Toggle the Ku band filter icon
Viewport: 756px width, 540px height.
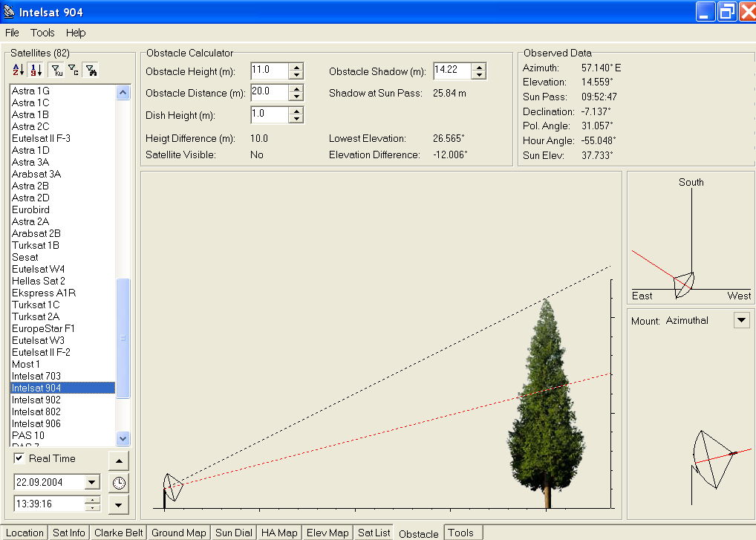57,70
